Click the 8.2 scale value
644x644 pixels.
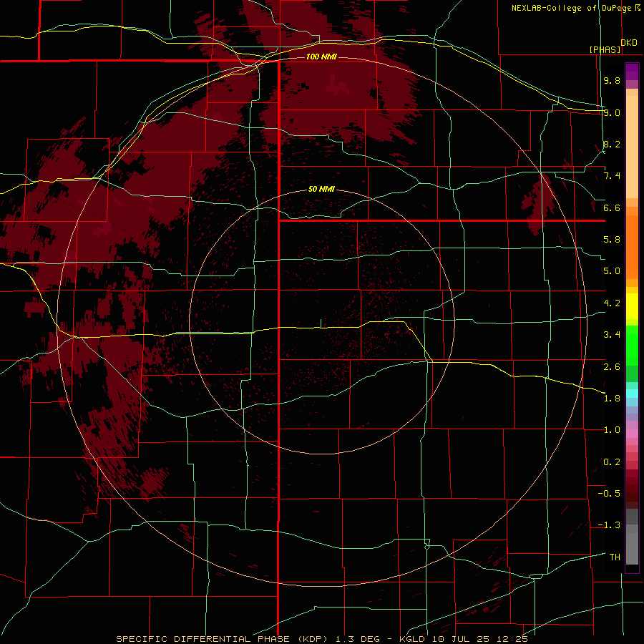[x=612, y=144]
